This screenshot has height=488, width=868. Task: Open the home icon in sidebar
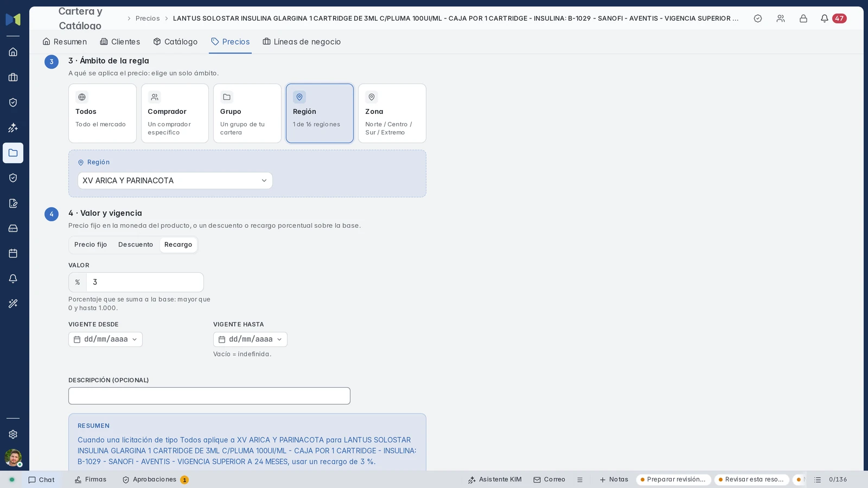tap(13, 52)
